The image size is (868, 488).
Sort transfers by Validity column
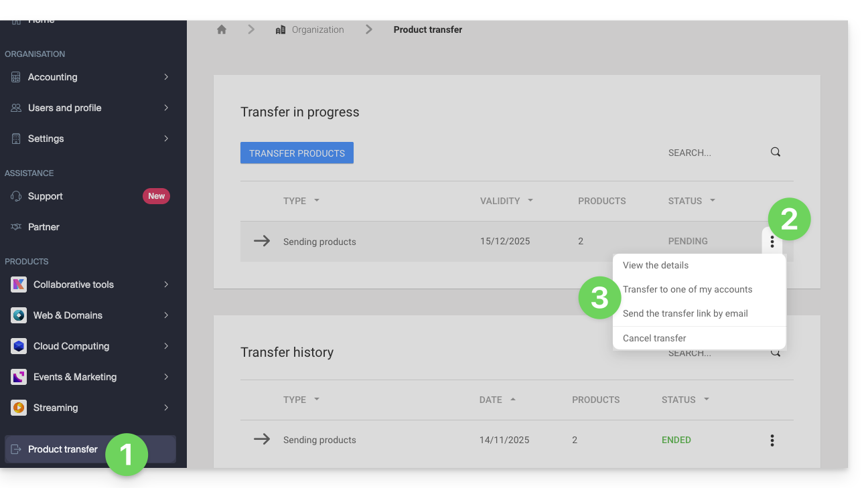coord(506,201)
